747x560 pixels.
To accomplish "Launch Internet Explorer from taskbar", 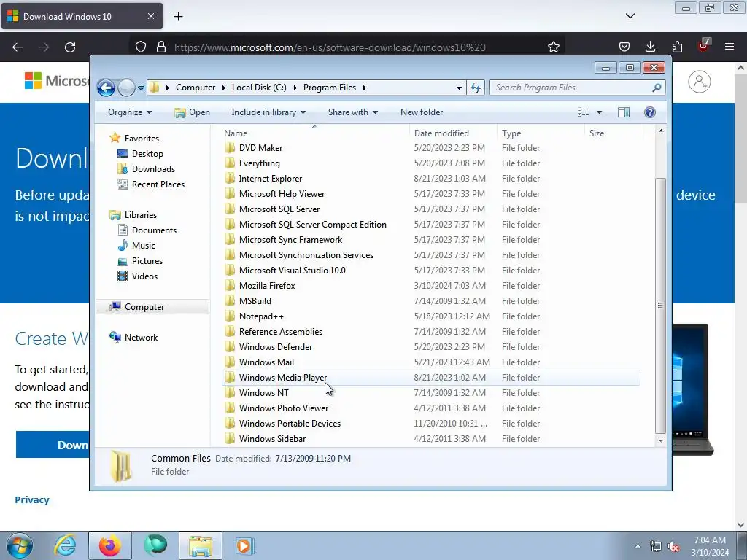I will pos(65,545).
